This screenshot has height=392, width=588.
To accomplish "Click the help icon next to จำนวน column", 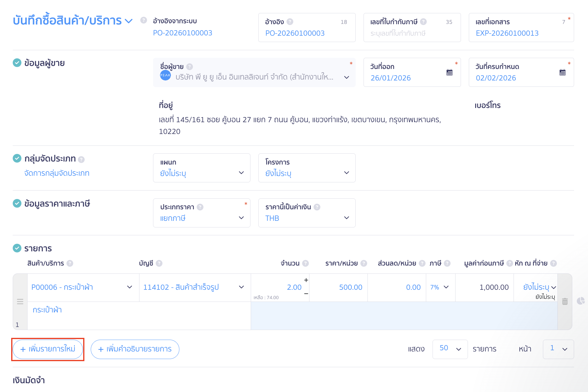I will tap(305, 263).
